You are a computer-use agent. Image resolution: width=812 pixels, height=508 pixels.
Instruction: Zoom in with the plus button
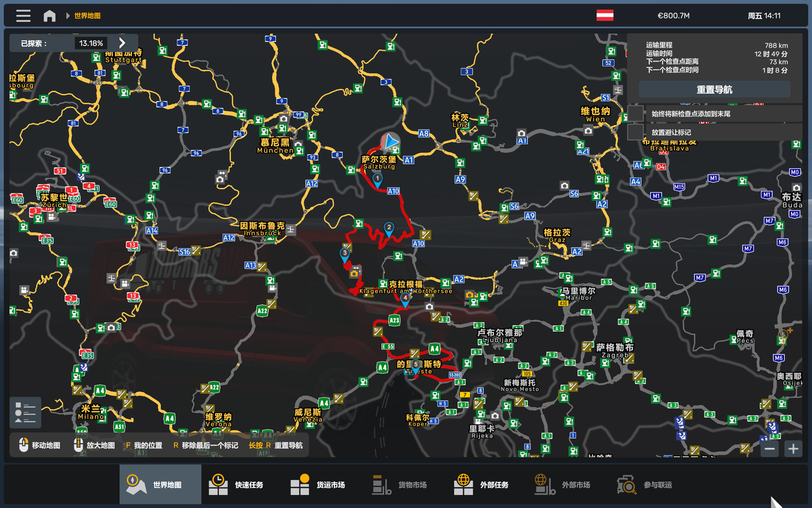(793, 448)
